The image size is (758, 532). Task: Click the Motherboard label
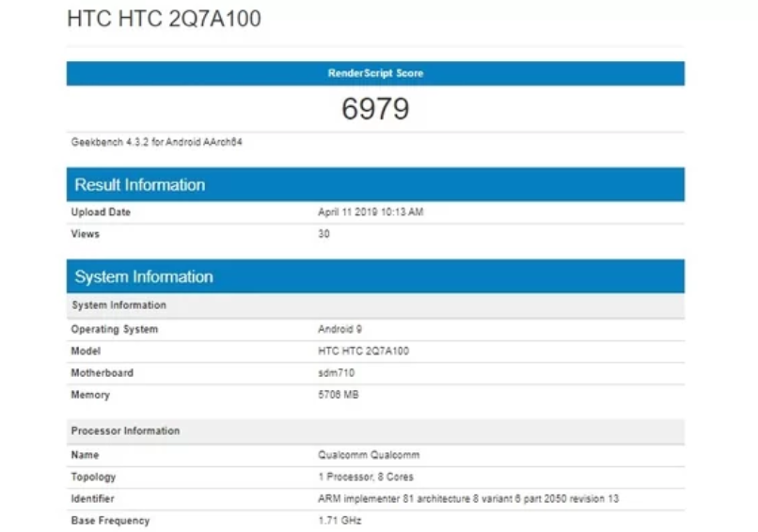click(x=102, y=373)
